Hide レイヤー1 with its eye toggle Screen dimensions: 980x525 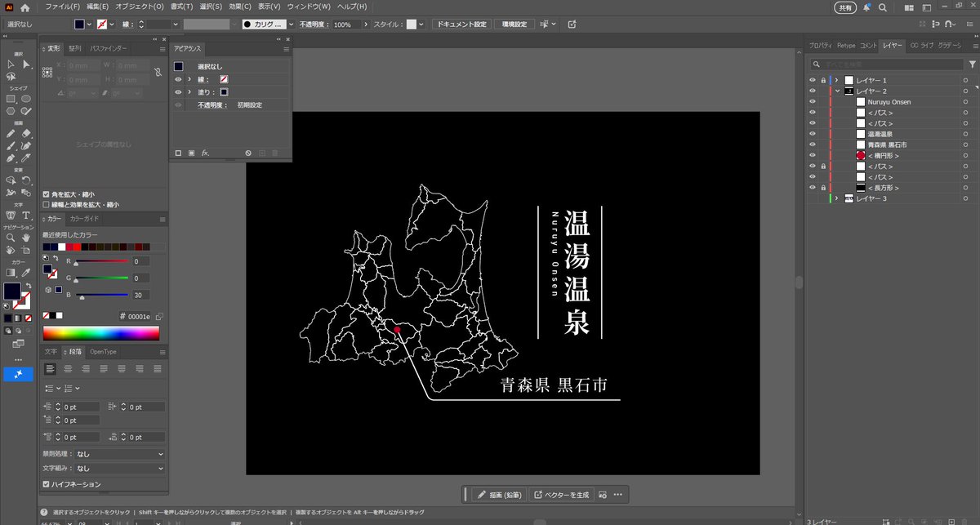[x=813, y=79]
